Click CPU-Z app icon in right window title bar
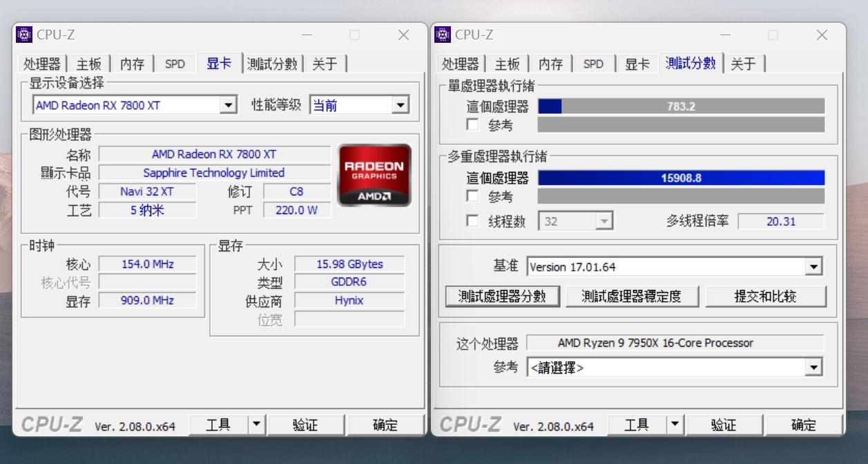 443,35
